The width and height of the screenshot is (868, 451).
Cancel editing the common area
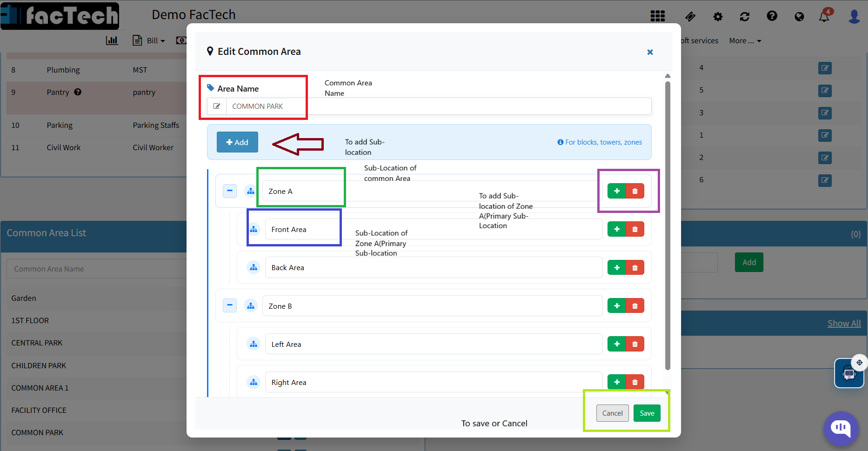click(x=612, y=413)
